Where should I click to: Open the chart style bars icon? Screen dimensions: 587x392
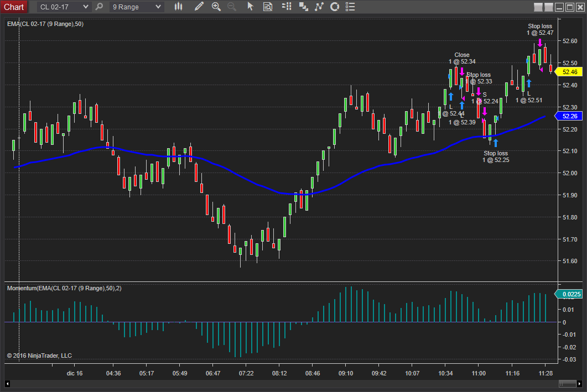coord(179,7)
